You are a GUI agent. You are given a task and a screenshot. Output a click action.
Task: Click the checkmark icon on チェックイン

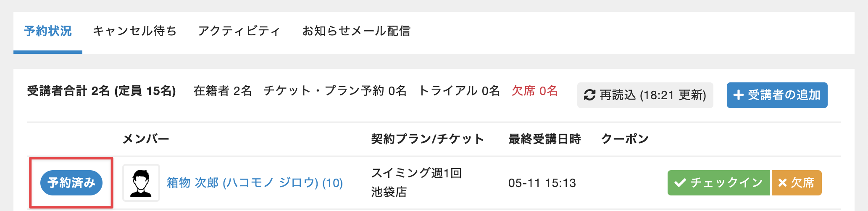pyautogui.click(x=680, y=183)
